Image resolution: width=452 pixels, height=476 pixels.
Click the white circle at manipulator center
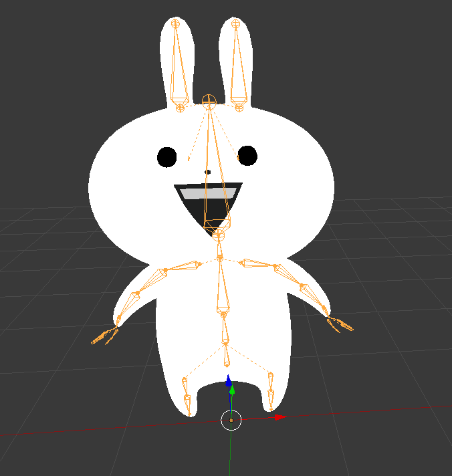point(231,420)
